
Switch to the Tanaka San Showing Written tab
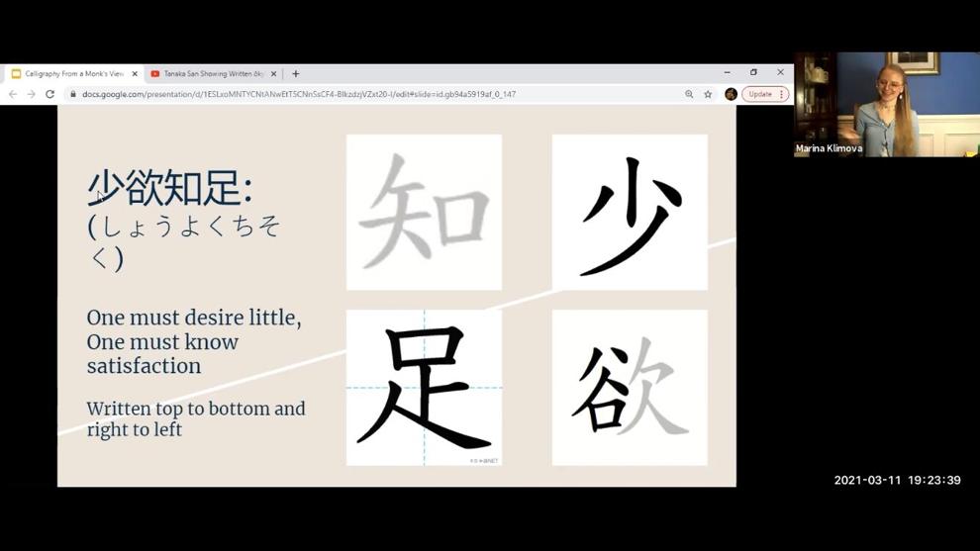pos(214,74)
